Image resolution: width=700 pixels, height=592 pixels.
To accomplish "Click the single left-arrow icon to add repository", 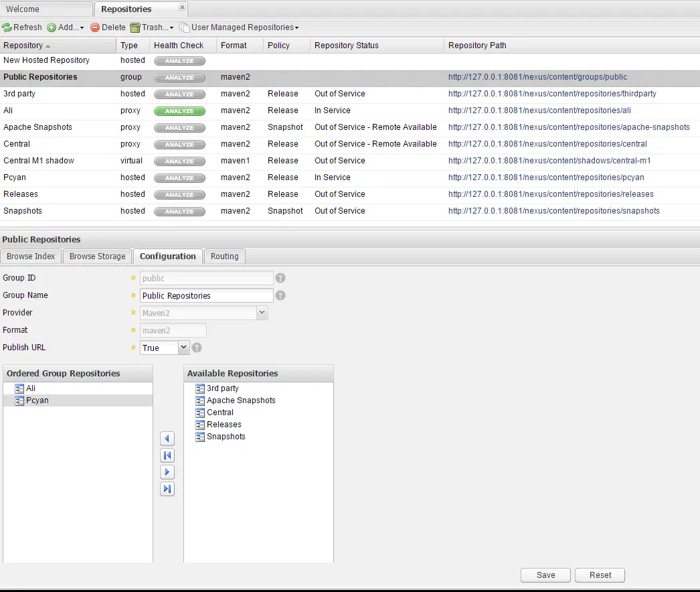I will click(x=167, y=439).
